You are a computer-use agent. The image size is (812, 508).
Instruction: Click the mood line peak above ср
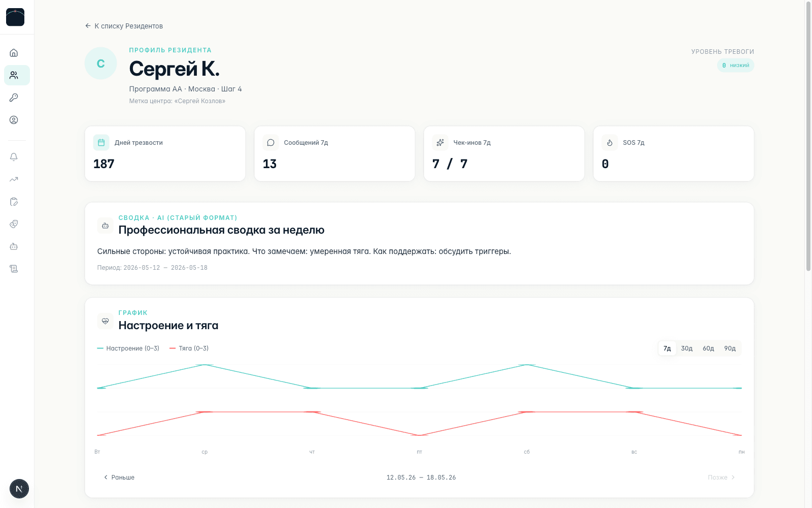205,365
